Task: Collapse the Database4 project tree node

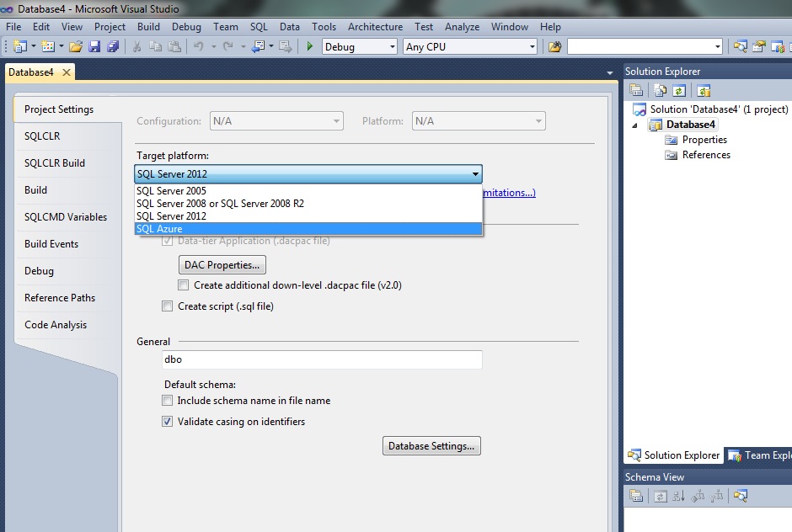Action: pos(635,125)
